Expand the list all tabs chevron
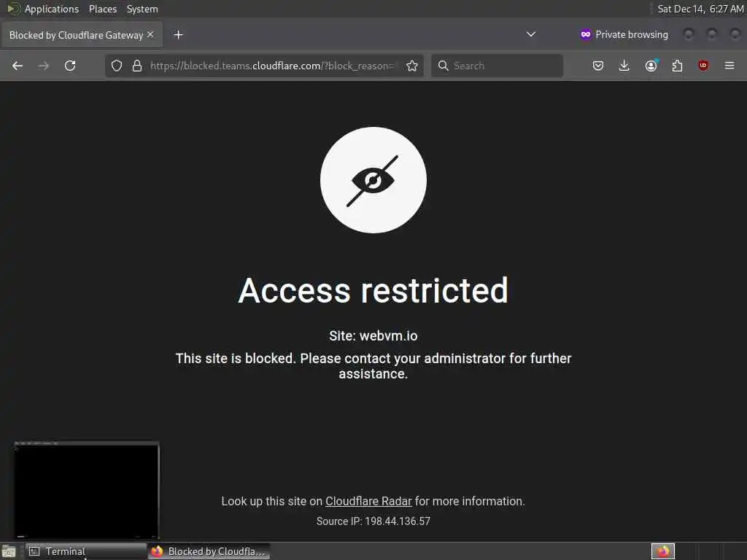 pos(531,34)
